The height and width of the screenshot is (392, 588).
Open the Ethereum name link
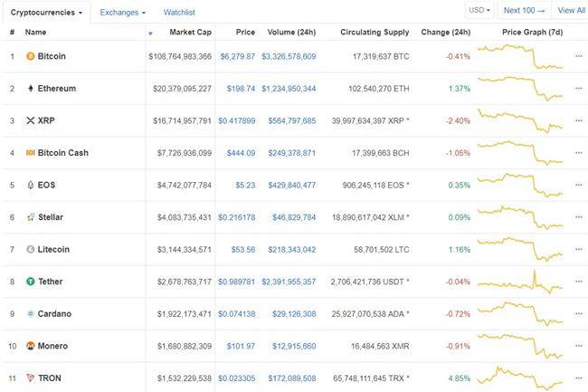point(57,89)
